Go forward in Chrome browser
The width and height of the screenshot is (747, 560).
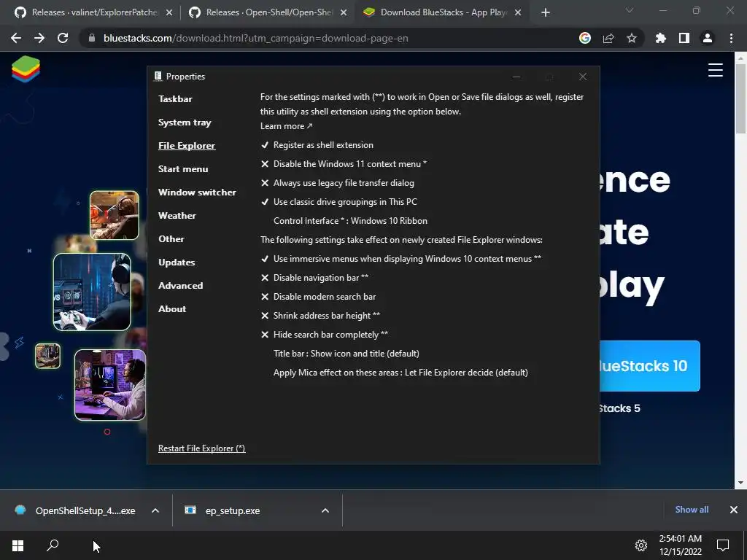click(39, 38)
